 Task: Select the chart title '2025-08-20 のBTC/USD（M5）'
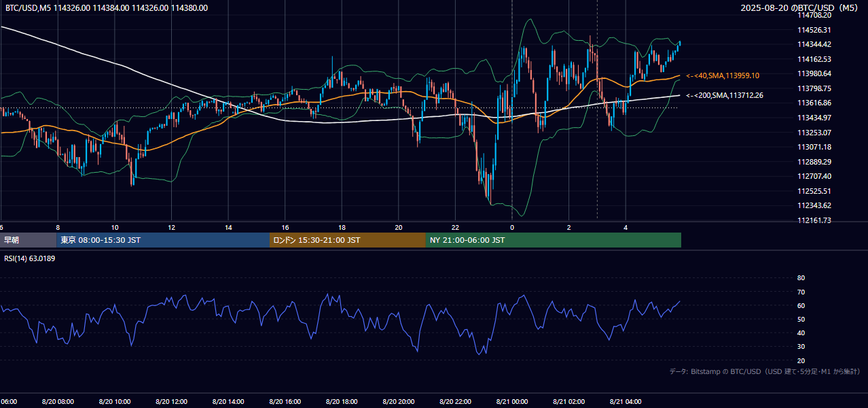coord(801,8)
